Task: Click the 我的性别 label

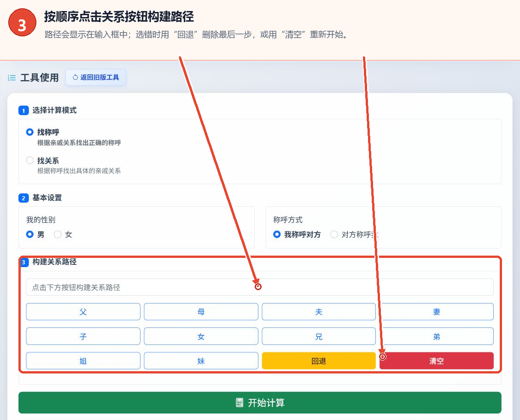Action: 41,220
